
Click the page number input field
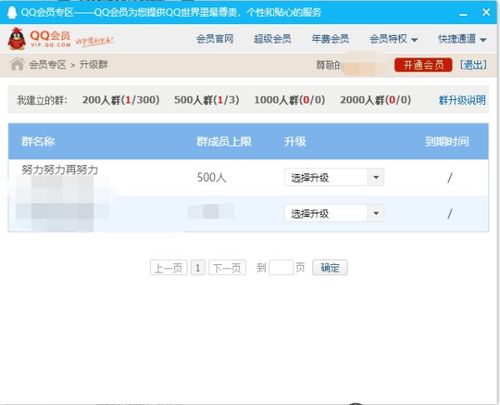(x=281, y=267)
